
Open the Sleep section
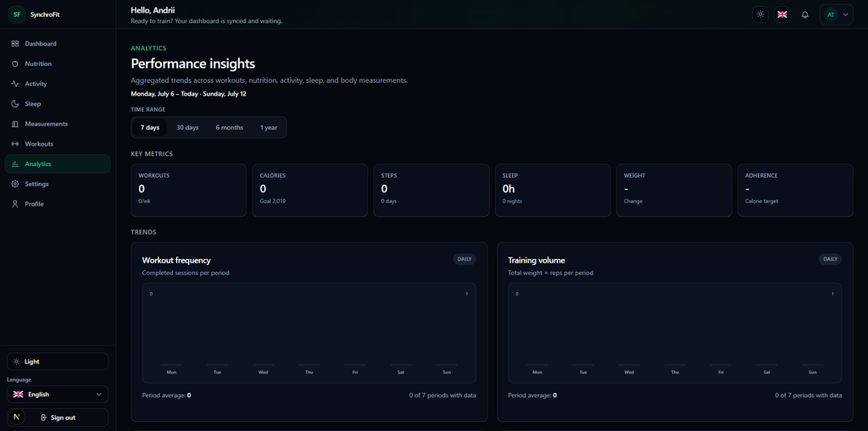click(58, 104)
